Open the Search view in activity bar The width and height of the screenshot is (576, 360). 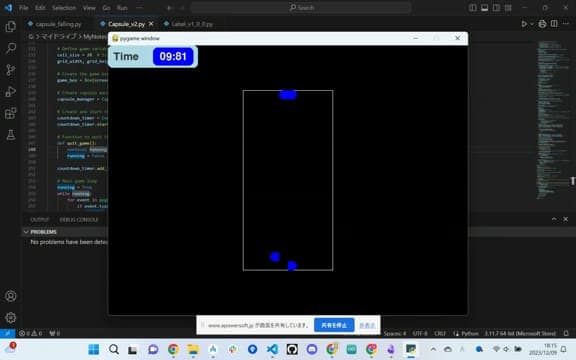pyautogui.click(x=11, y=48)
